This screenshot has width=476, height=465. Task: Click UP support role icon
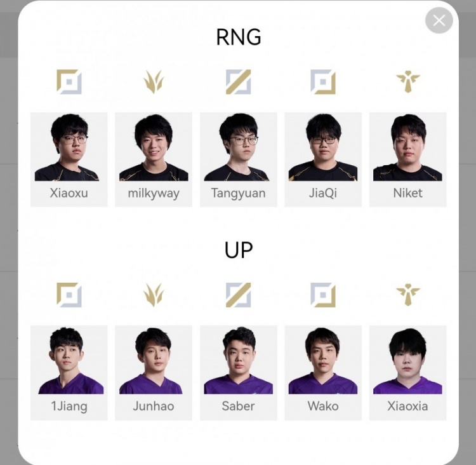point(407,295)
